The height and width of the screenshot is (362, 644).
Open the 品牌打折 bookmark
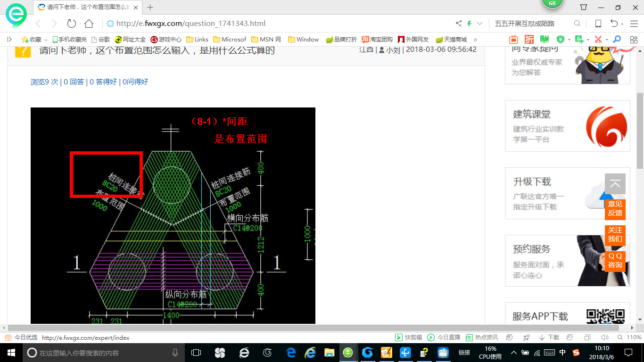tap(341, 40)
